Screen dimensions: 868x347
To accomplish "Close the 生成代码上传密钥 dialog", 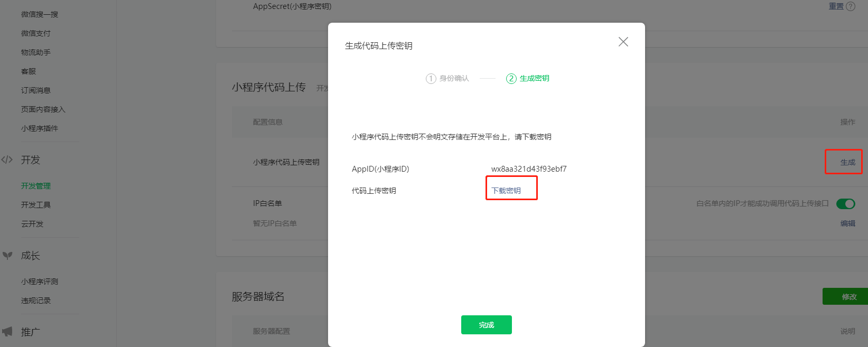I will point(623,42).
